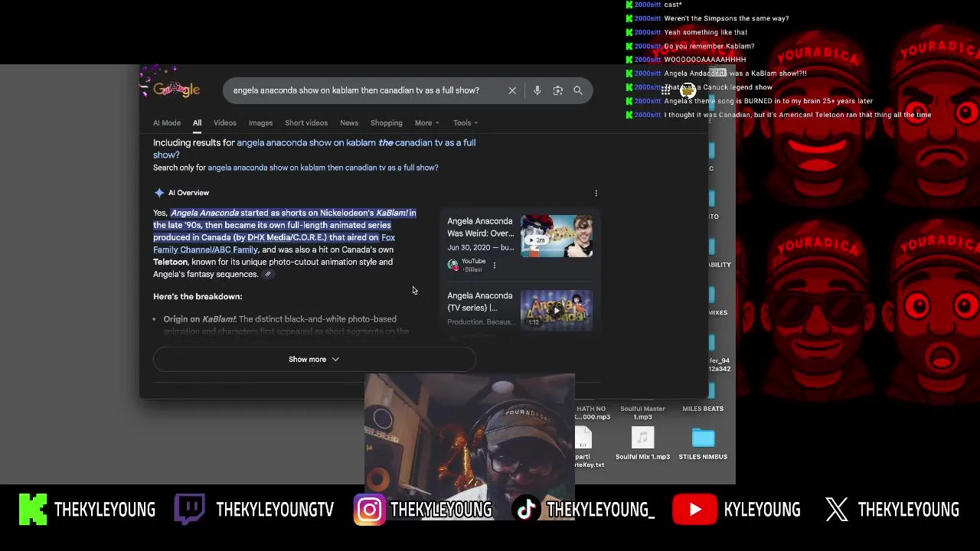Open the Fox Family Channel/ABC Family link
The width and height of the screenshot is (980, 551).
pyautogui.click(x=274, y=243)
